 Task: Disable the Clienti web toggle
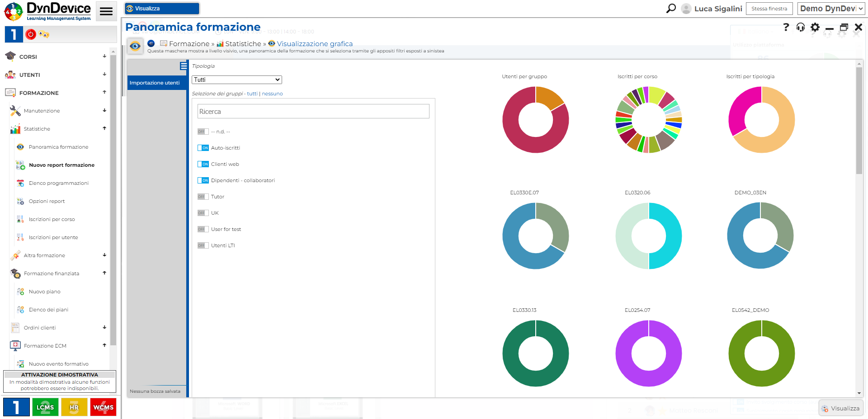coord(203,164)
